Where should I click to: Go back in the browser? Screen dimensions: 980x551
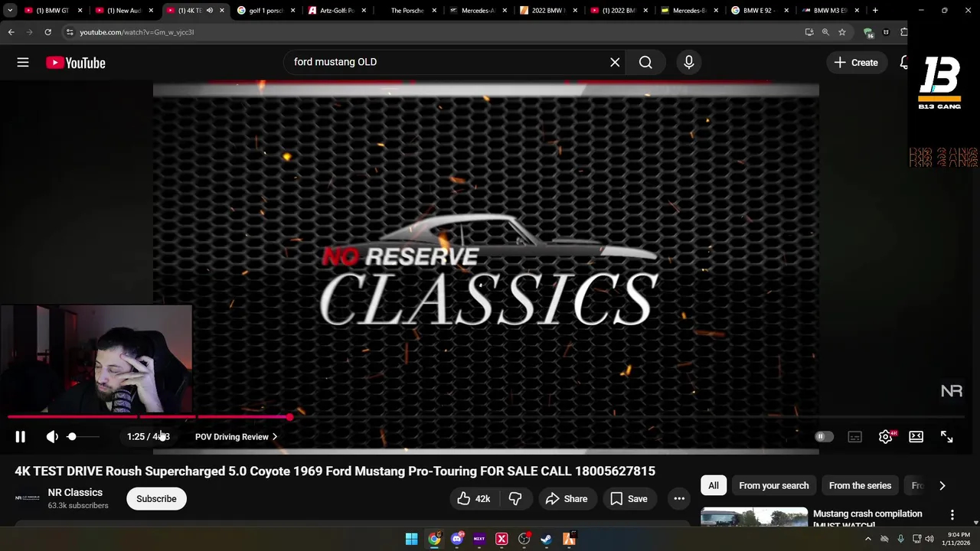(11, 32)
